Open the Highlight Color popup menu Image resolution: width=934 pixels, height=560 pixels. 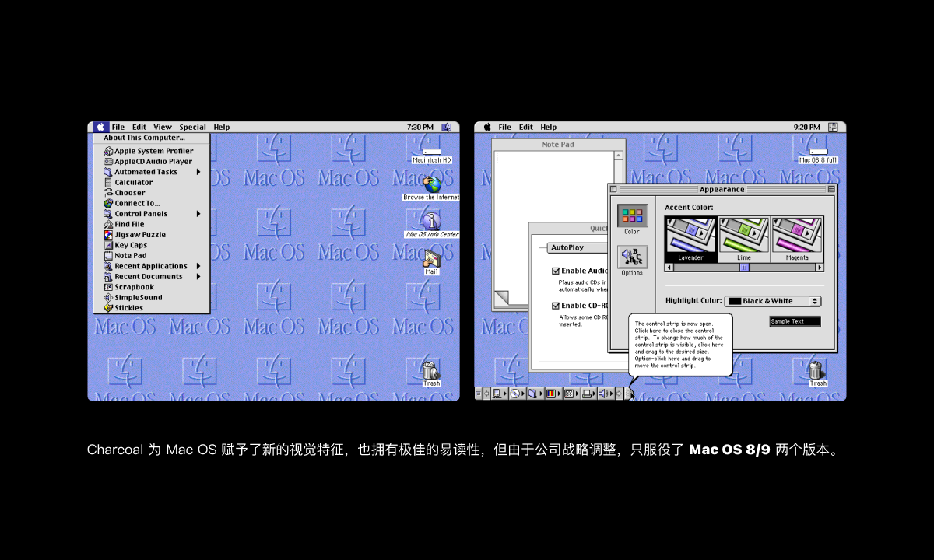click(773, 301)
